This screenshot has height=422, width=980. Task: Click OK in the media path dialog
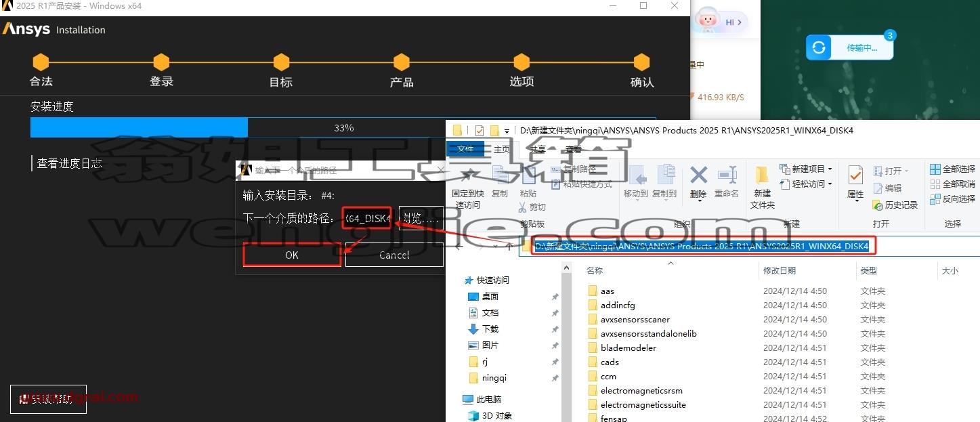(x=292, y=255)
